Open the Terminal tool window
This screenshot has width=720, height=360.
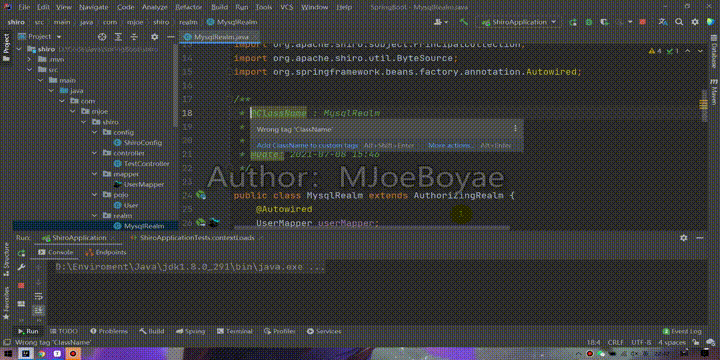235,331
